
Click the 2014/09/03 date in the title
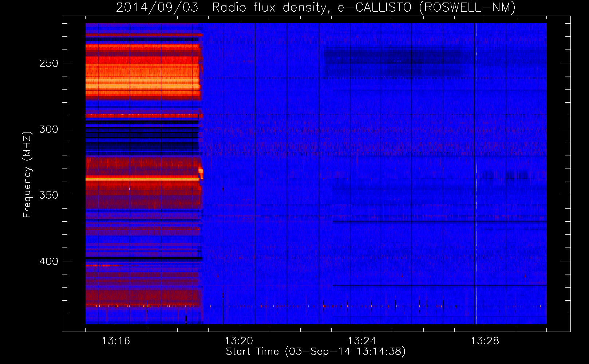point(157,8)
